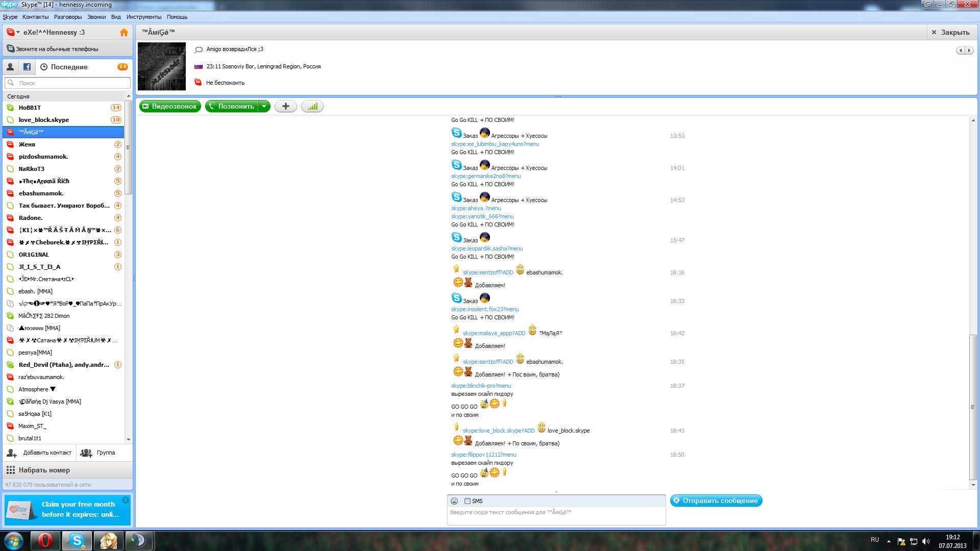The width and height of the screenshot is (980, 551).
Task: Click the add contact person icon
Action: (x=11, y=453)
